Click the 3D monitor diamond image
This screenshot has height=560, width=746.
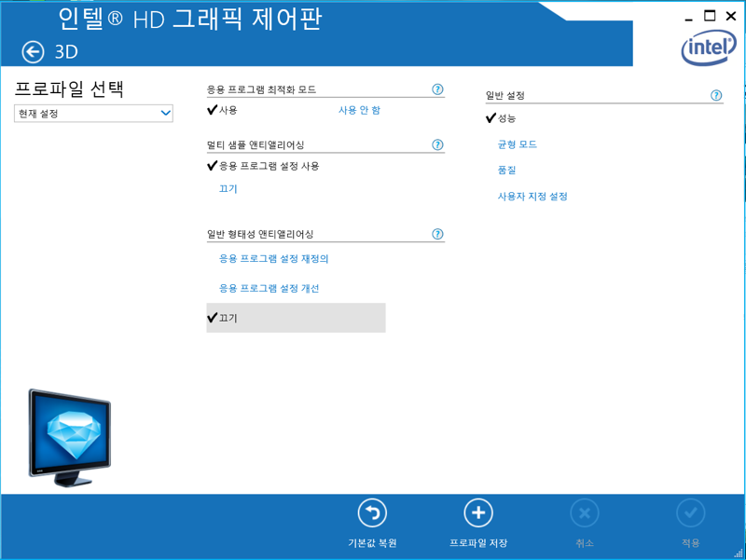(69, 438)
